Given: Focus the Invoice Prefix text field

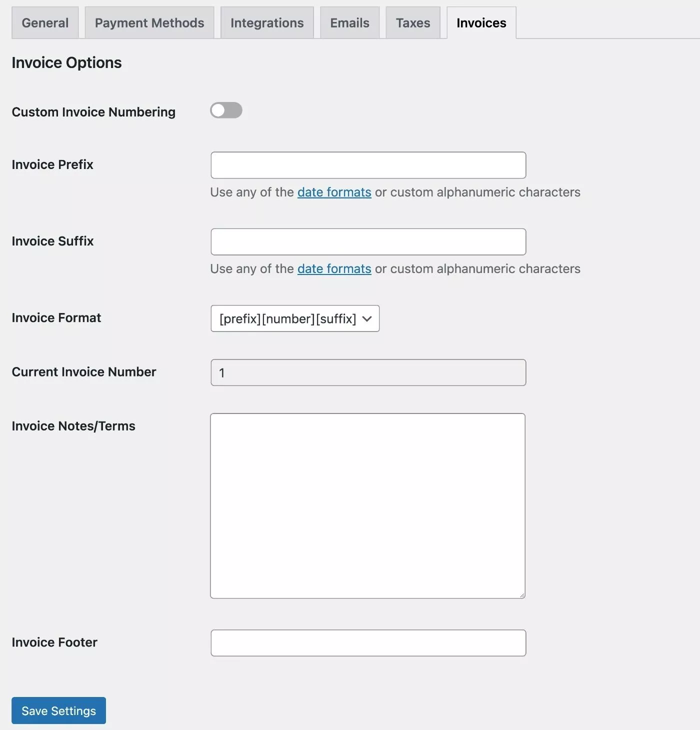Looking at the screenshot, I should click(368, 165).
